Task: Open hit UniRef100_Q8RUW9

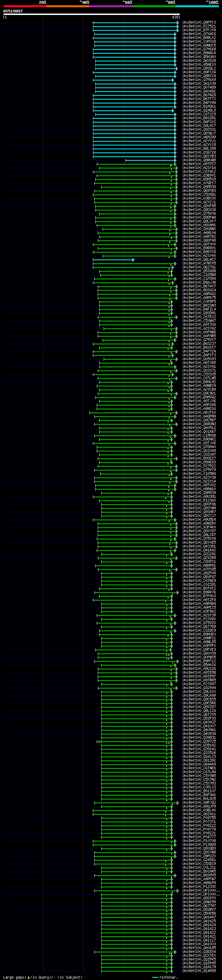Action: tap(199, 160)
